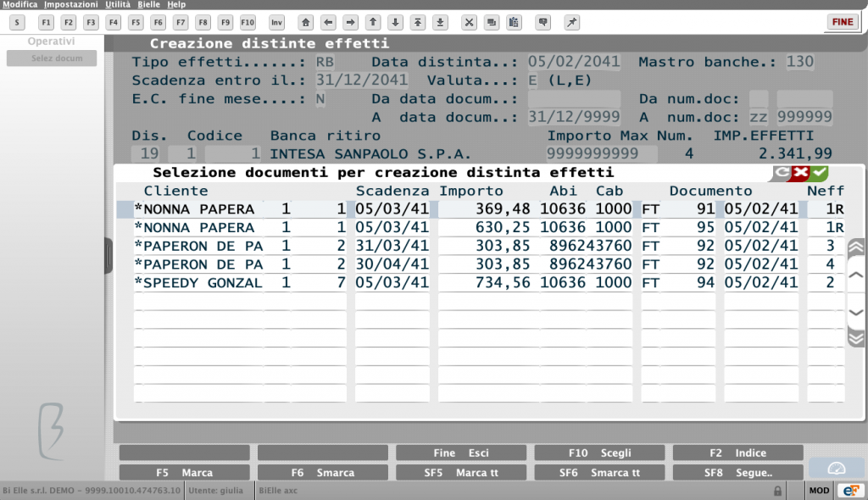Jump to list end with double chevron down

[856, 338]
